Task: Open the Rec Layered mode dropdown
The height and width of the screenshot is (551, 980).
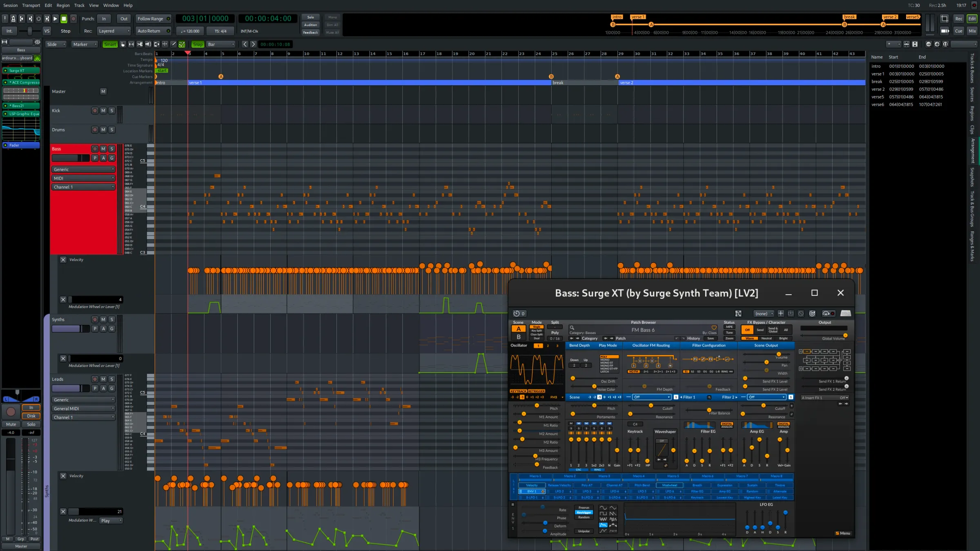Action: click(114, 31)
